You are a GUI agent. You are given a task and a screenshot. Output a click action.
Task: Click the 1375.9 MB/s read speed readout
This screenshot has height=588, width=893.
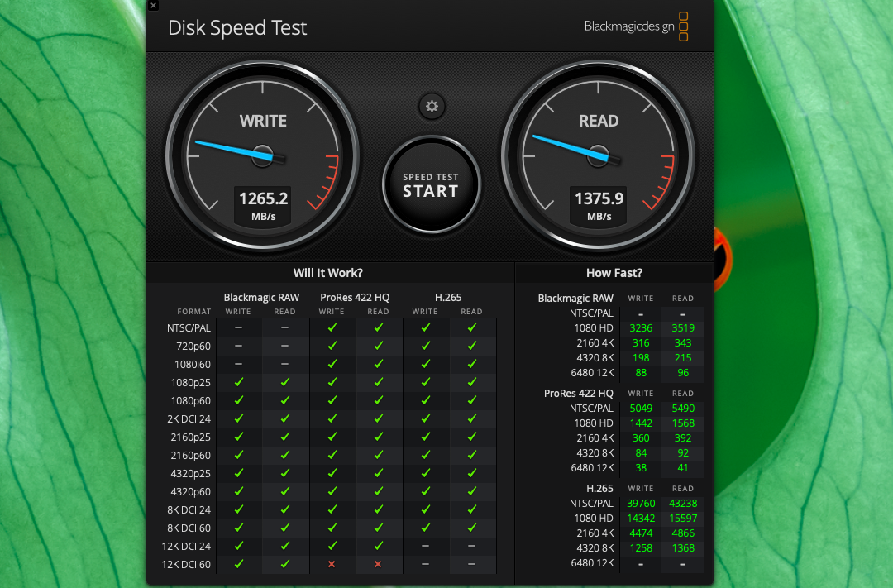599,206
